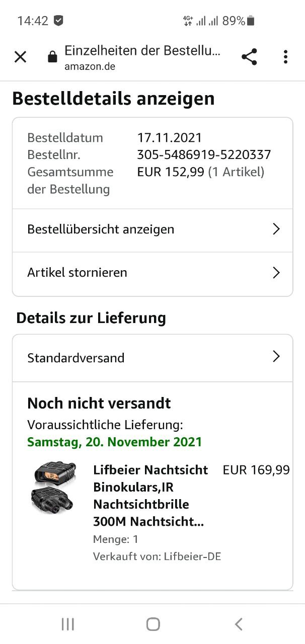Tap the battery icon in status bar

pos(251,21)
